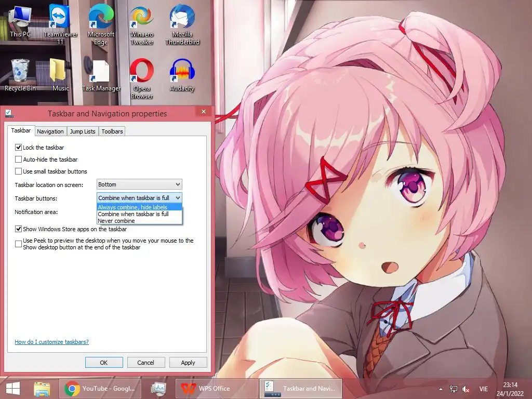
Task: Open the Windows Start button
Action: point(13,389)
